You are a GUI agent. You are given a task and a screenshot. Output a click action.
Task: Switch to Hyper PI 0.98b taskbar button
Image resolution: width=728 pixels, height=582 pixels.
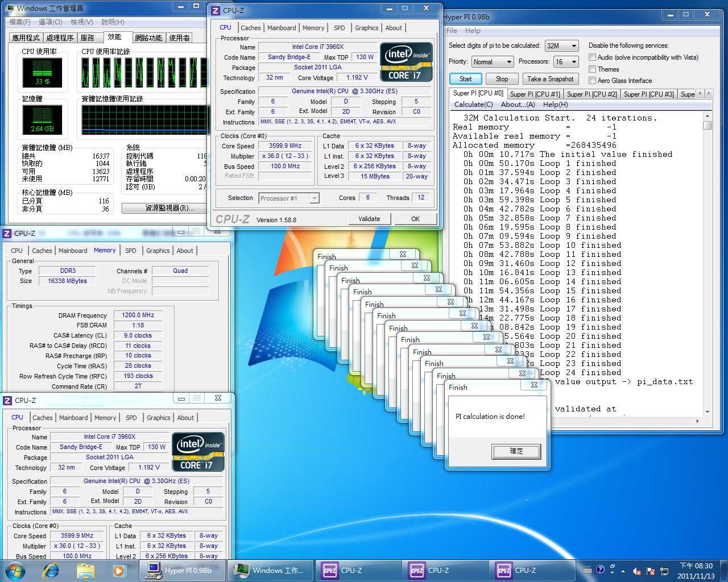(x=183, y=570)
